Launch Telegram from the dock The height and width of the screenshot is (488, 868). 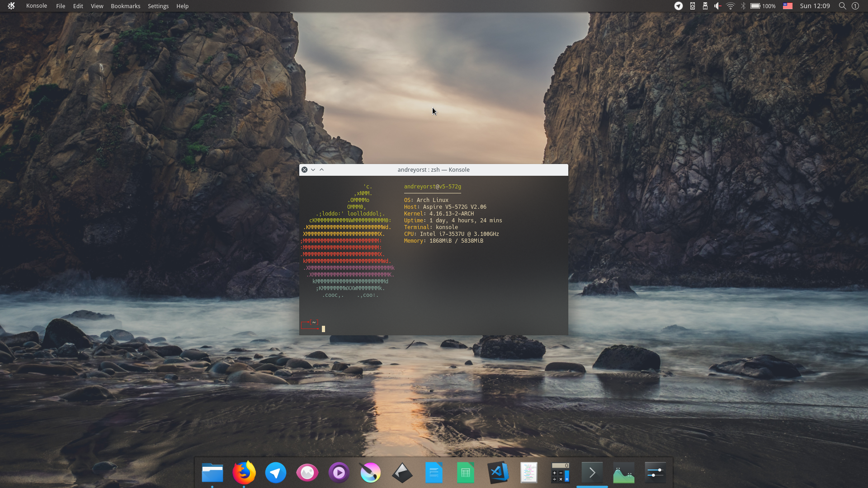click(276, 473)
